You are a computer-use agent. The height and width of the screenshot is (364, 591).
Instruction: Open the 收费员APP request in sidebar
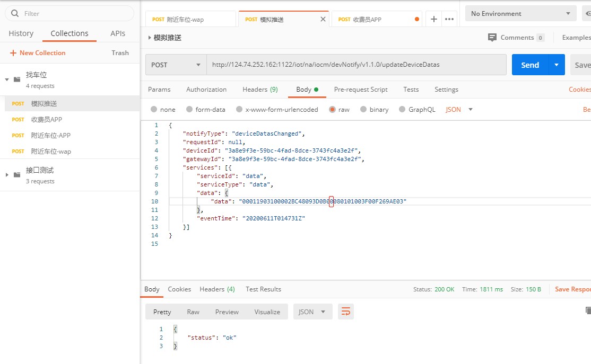point(47,120)
